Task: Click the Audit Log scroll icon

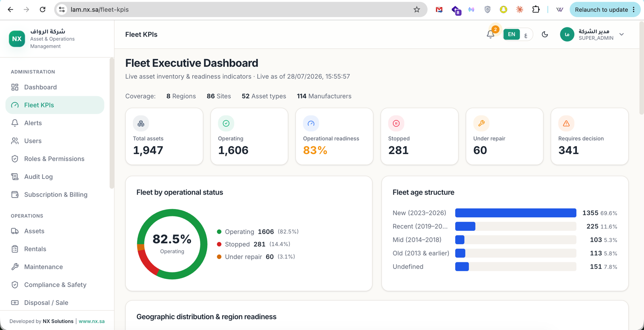Action: pyautogui.click(x=15, y=176)
